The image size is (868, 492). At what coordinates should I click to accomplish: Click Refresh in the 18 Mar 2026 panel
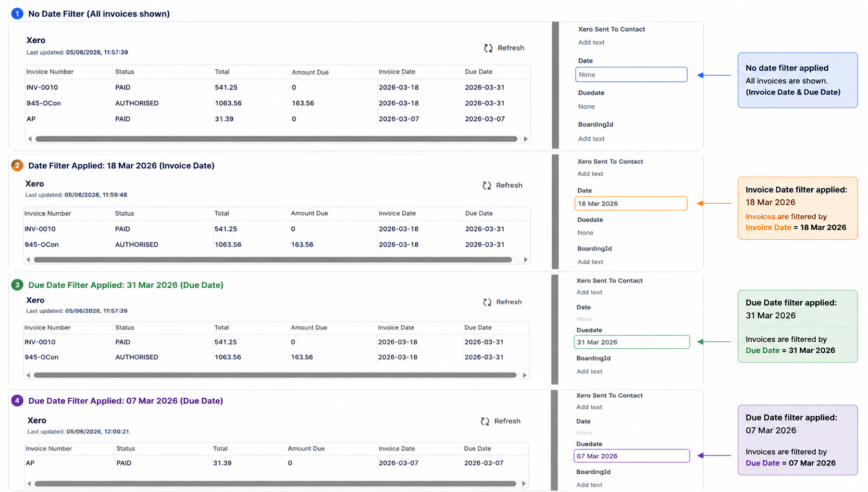pos(502,186)
